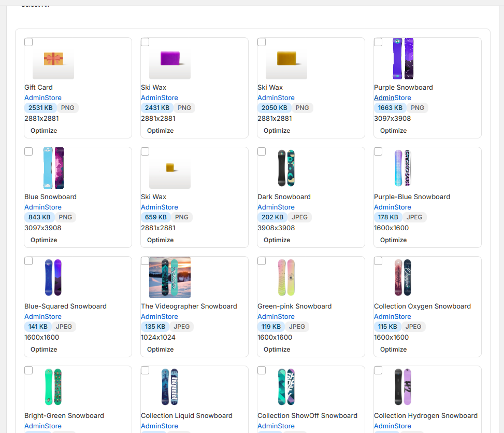Check the 659 KB Ski Wax checkbox
The image size is (504, 433).
[145, 151]
